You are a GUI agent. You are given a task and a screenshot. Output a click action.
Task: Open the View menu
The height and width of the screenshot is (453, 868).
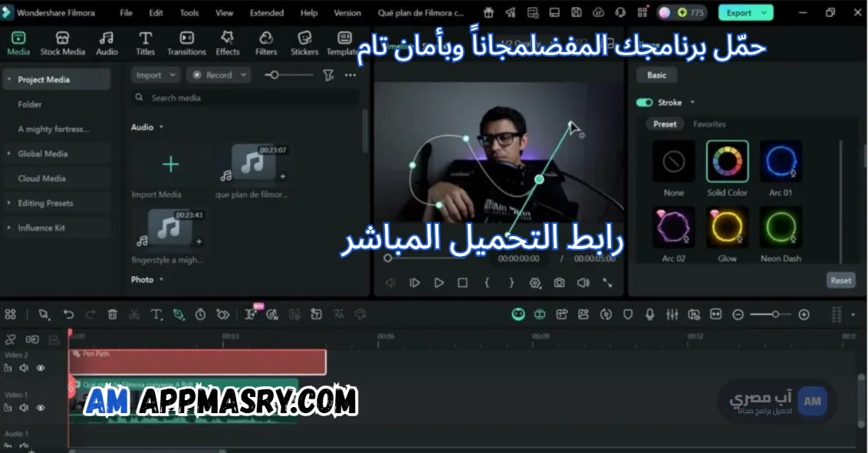(224, 13)
